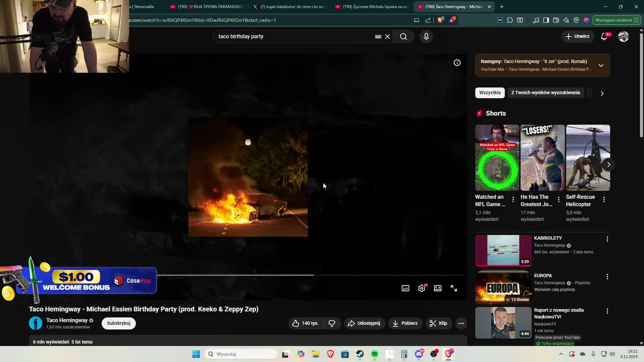Open the Taco Hemingway channel name link
Screen dimensions: 644x362
pos(67,320)
